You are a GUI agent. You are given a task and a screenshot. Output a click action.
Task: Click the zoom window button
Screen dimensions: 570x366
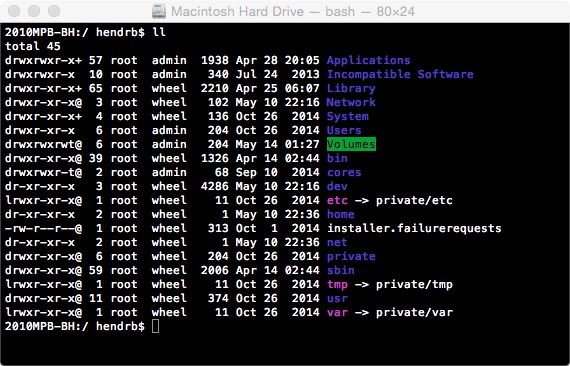coord(54,11)
